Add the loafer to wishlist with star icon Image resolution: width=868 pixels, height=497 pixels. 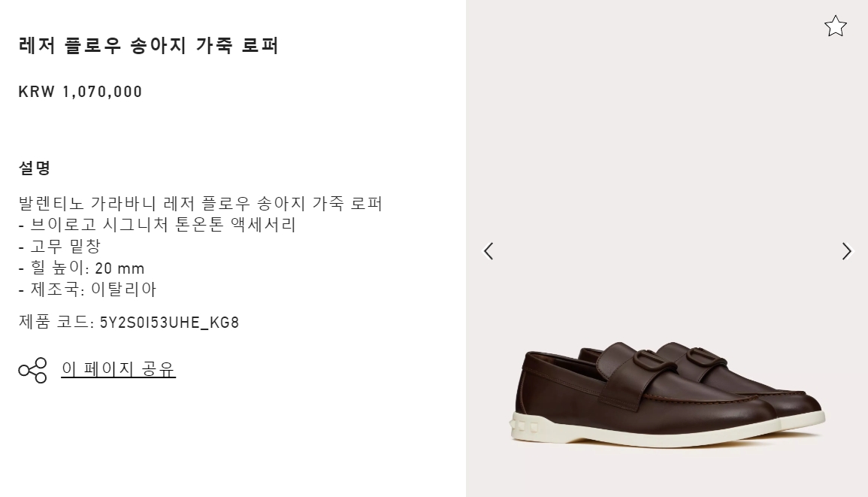835,26
